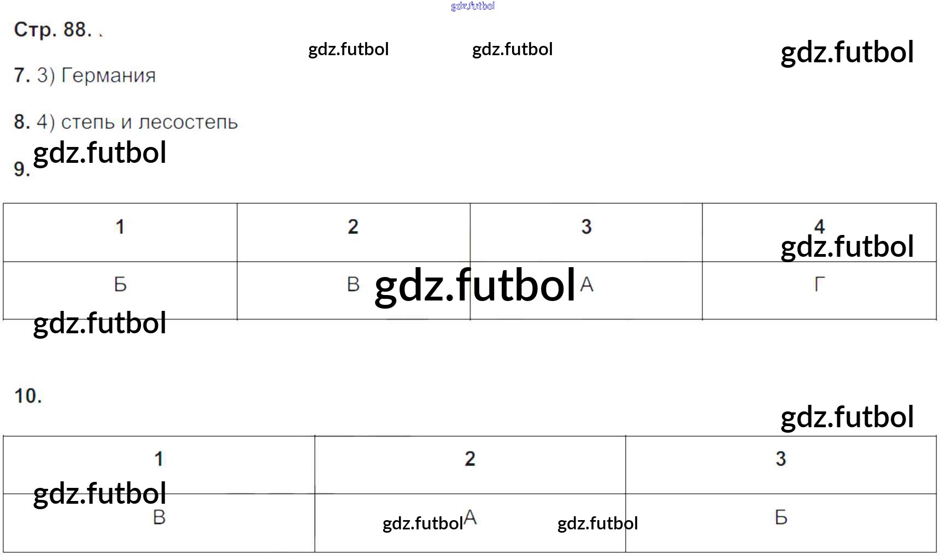Select header cell '2' in table 9
This screenshot has width=946, height=560.
tap(353, 227)
